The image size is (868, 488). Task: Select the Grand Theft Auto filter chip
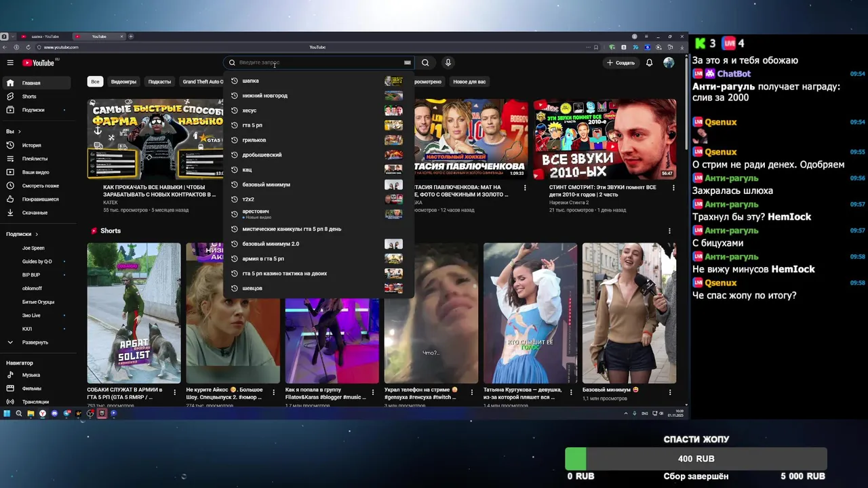tap(201, 81)
